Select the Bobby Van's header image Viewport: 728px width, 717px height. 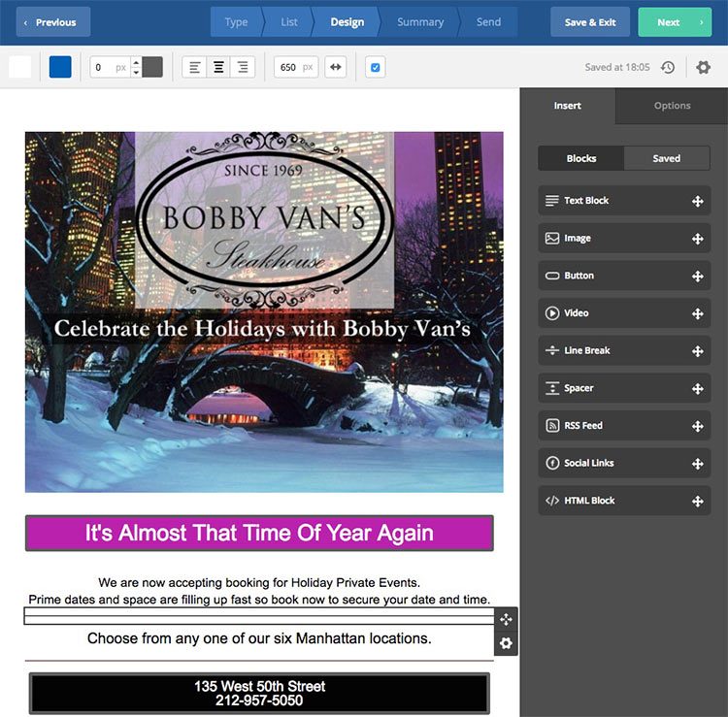264,311
